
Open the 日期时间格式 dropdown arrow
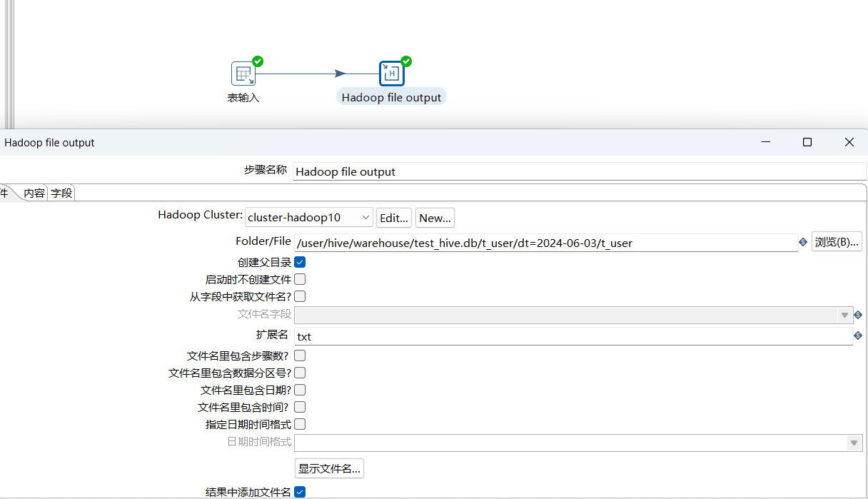point(854,443)
